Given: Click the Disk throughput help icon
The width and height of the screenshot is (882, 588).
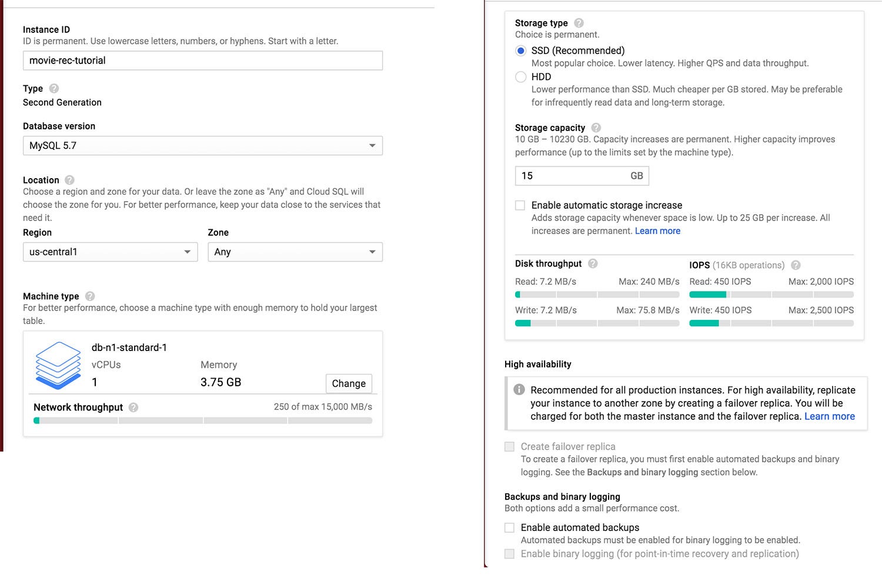Looking at the screenshot, I should point(593,263).
